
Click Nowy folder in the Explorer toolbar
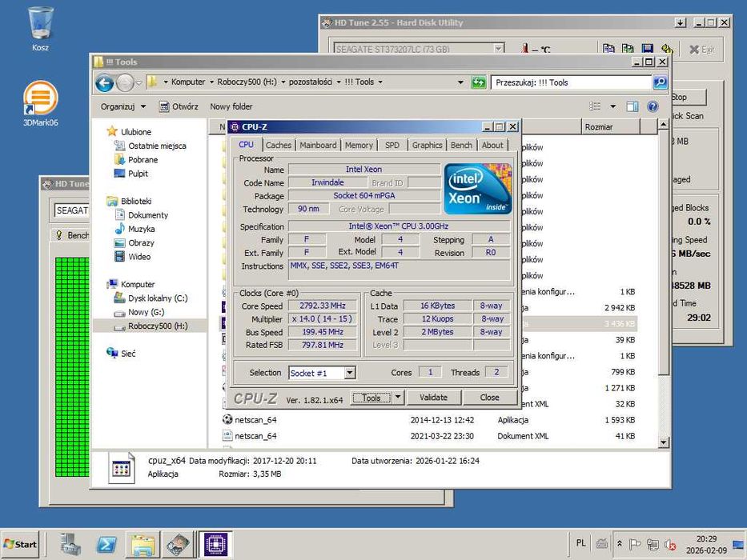click(231, 106)
